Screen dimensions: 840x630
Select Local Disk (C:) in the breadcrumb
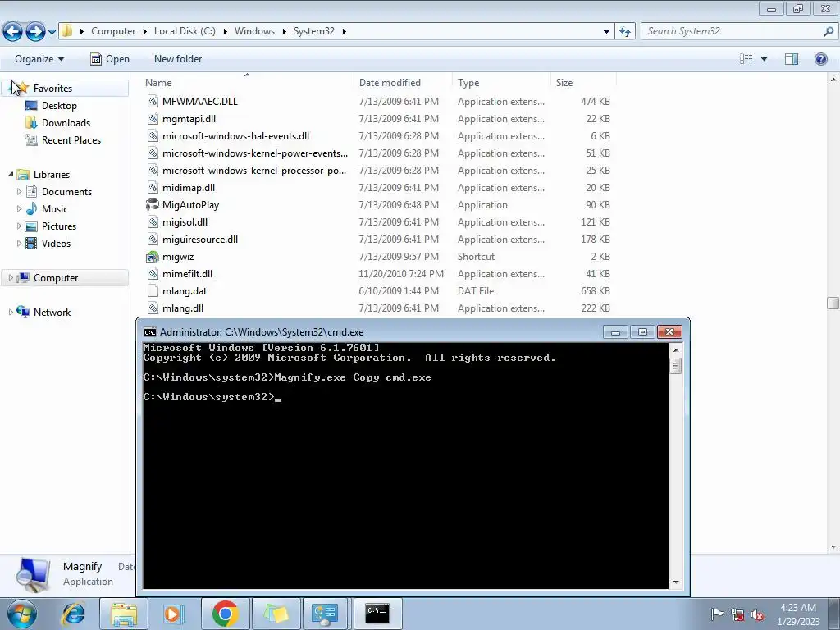[x=185, y=31]
